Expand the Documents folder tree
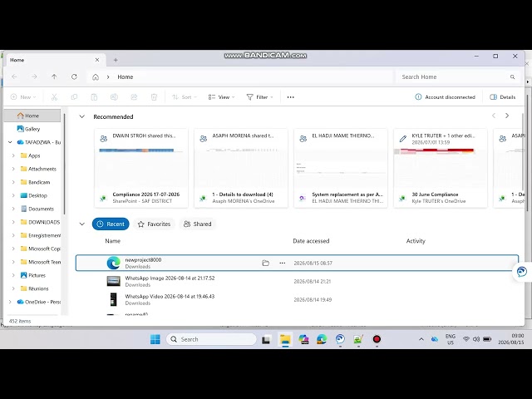 tap(13, 209)
